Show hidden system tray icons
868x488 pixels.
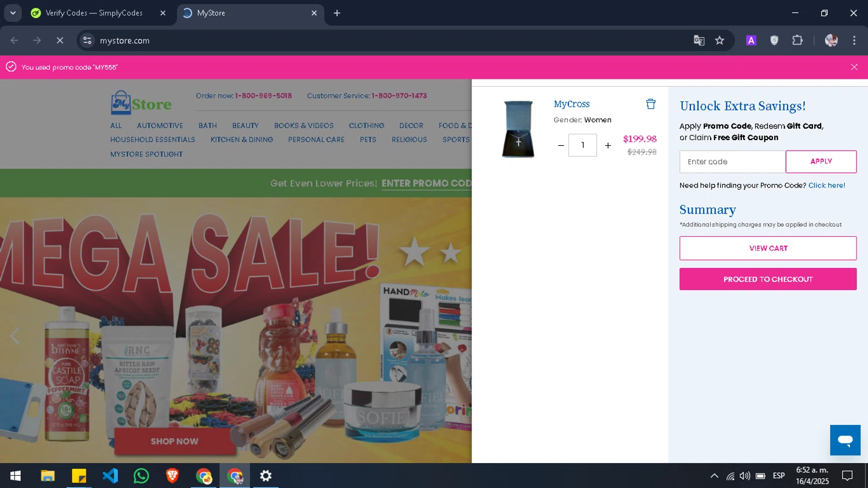coord(714,476)
